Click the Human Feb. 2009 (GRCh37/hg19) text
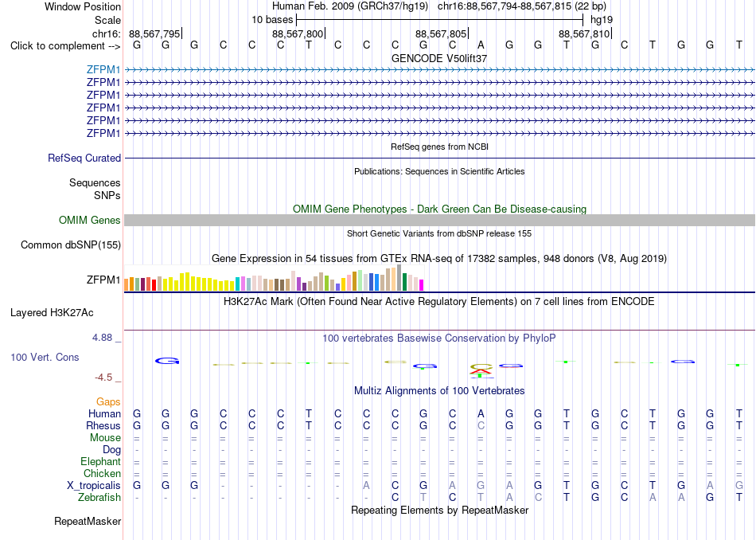 (x=350, y=6)
